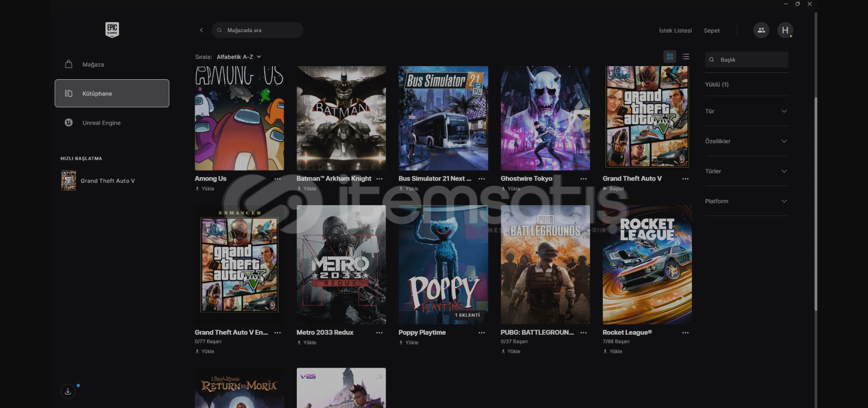Screen dimensions: 868x408
Task: Open Ghostwire Tokyo cover
Action: [x=545, y=118]
